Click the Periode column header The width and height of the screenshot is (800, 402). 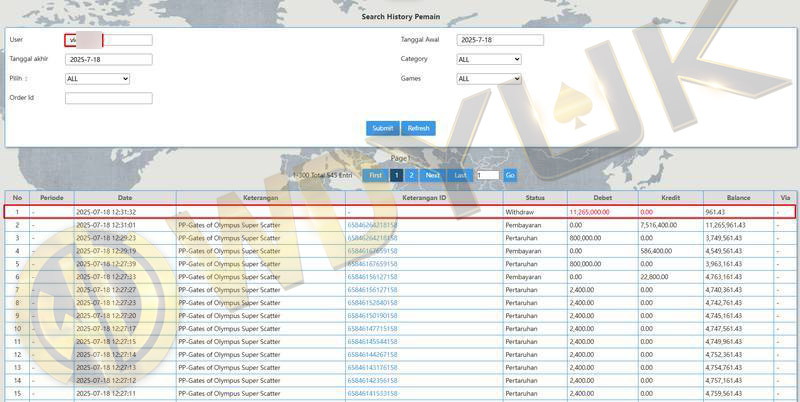[x=52, y=197]
